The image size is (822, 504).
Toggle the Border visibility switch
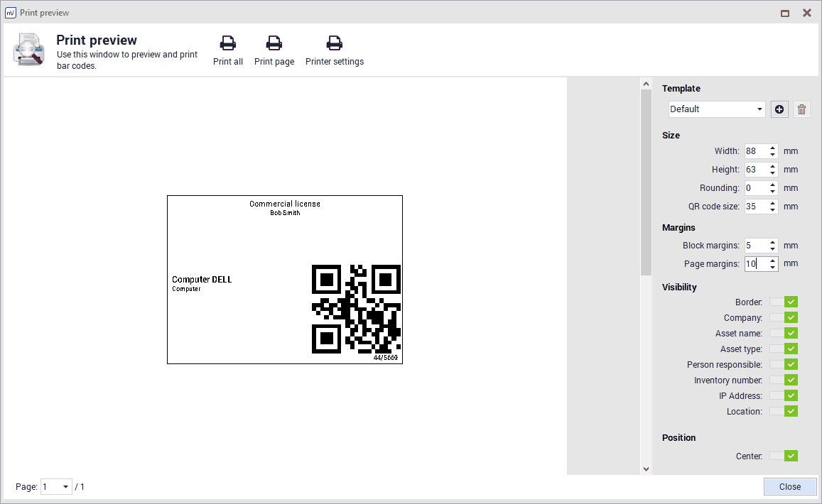pos(784,302)
